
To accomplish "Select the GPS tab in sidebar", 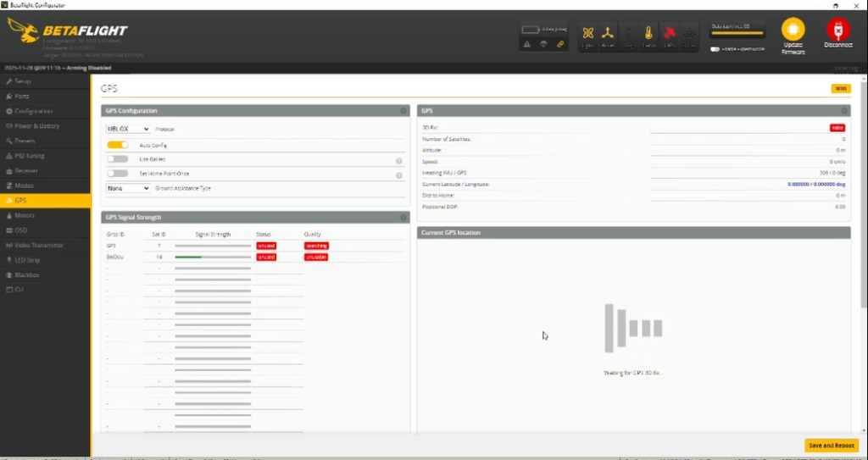I will (x=46, y=201).
